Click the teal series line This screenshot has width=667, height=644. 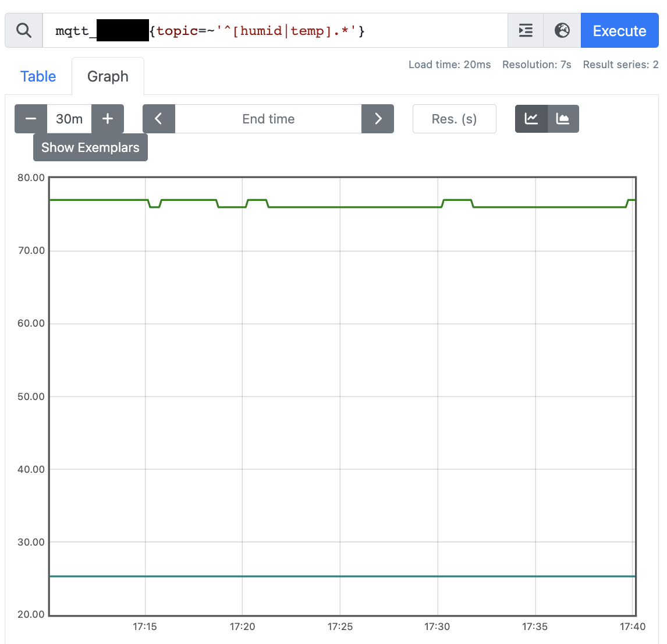342,576
